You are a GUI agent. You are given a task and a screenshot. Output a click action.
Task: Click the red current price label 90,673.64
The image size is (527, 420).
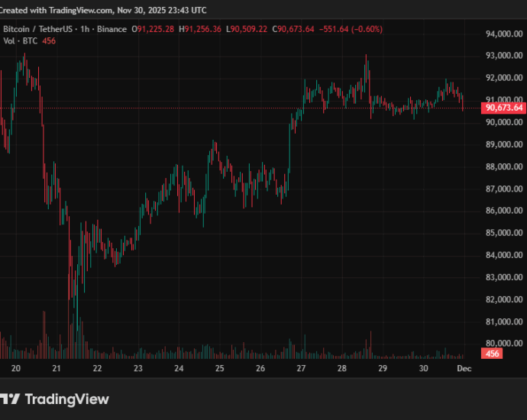click(x=503, y=108)
